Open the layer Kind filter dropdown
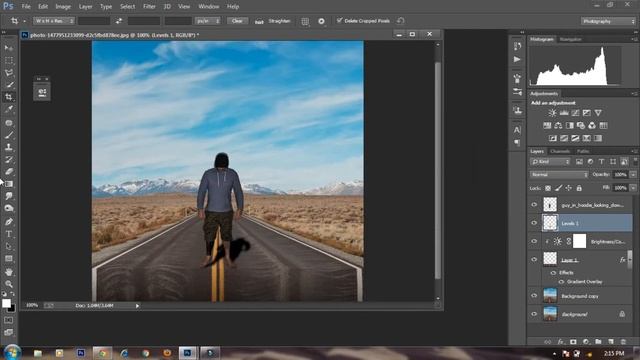This screenshot has width=640, height=360. coord(550,162)
